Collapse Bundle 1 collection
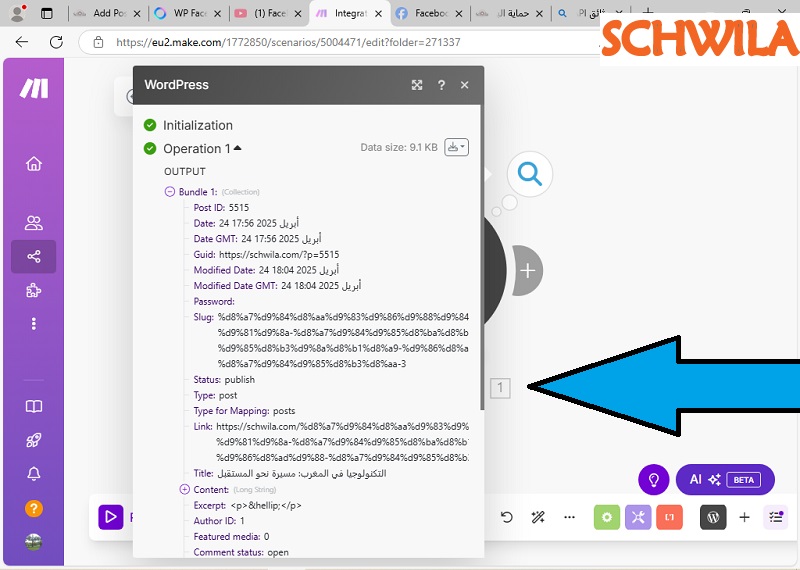 coord(169,192)
